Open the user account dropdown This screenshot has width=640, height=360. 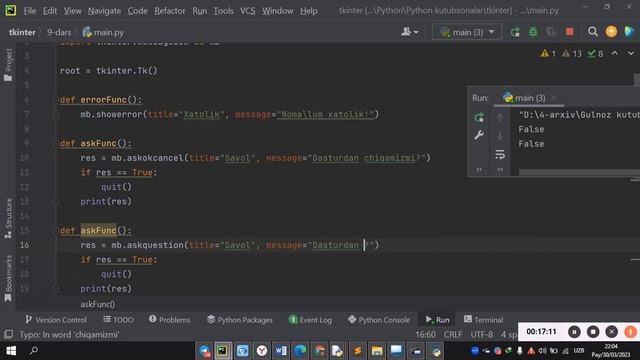coord(409,32)
